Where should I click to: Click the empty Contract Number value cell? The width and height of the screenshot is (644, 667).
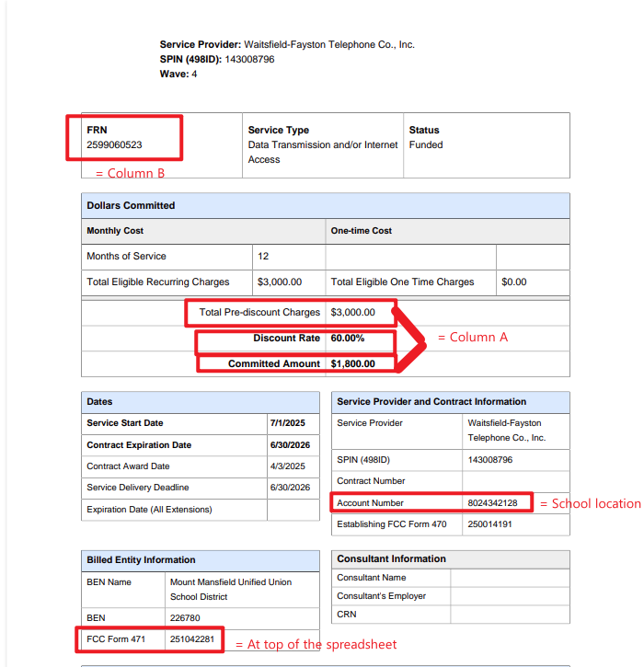click(x=515, y=481)
